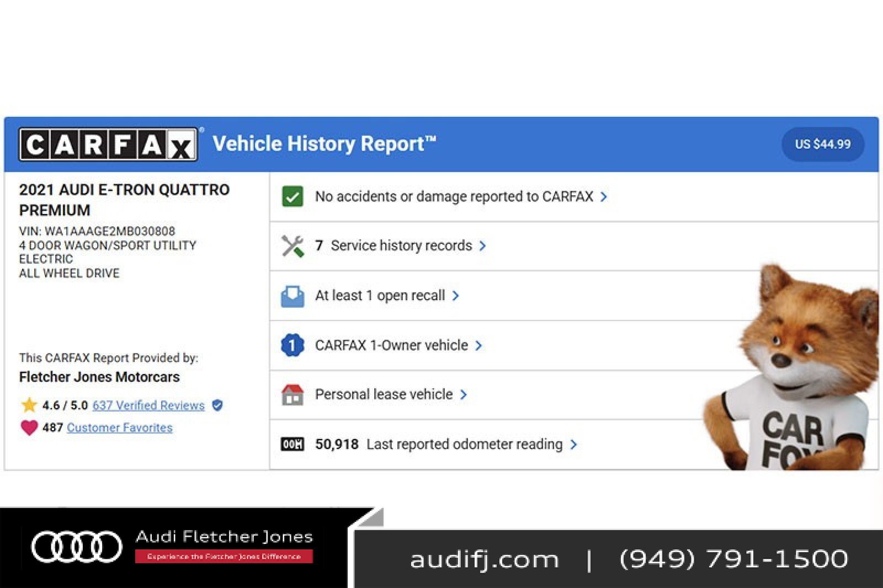This screenshot has width=883, height=588.
Task: Click the open recall inbox icon
Action: pyautogui.click(x=292, y=296)
